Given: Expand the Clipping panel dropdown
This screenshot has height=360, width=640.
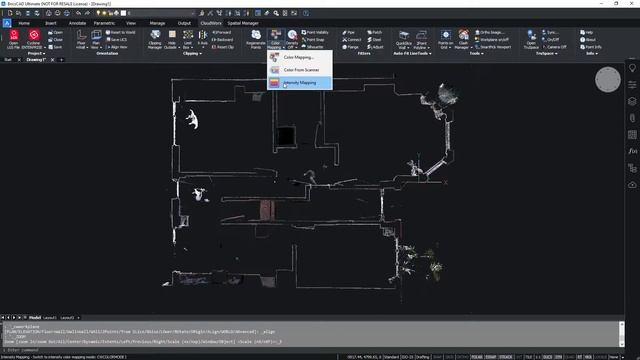Looking at the screenshot, I should click(x=192, y=53).
